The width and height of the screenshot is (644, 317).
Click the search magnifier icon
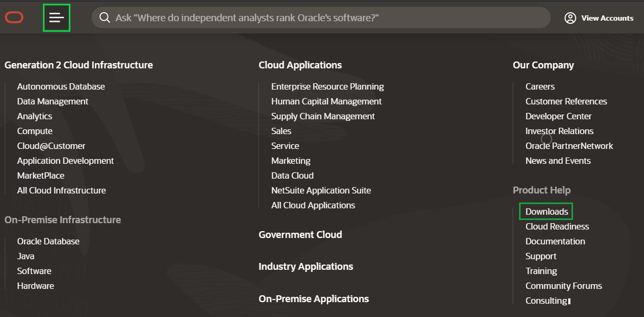point(105,18)
